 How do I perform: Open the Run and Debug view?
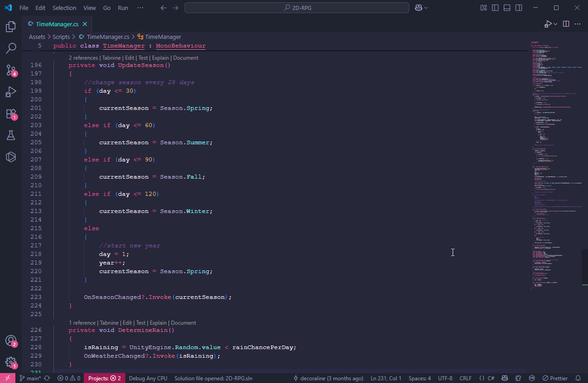11,92
